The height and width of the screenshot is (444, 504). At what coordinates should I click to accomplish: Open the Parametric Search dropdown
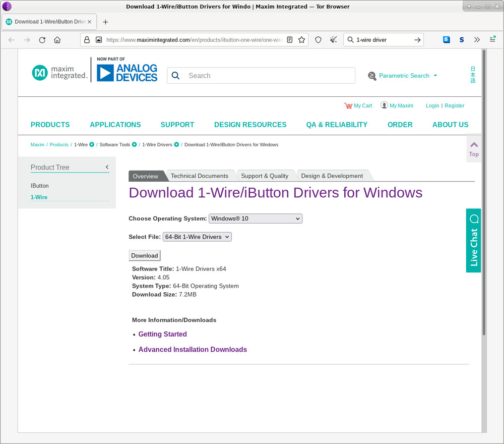403,76
